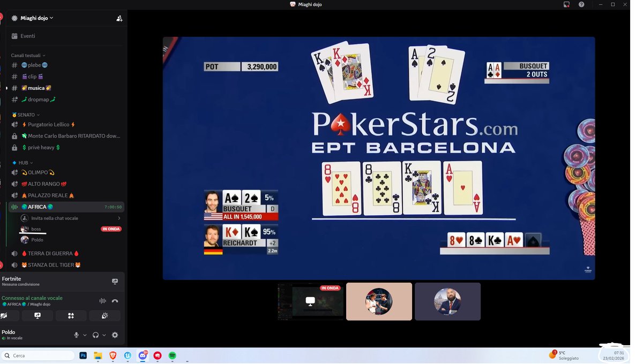This screenshot has width=643, height=364.
Task: Click Invita nella chat vocale
Action: coord(70,218)
